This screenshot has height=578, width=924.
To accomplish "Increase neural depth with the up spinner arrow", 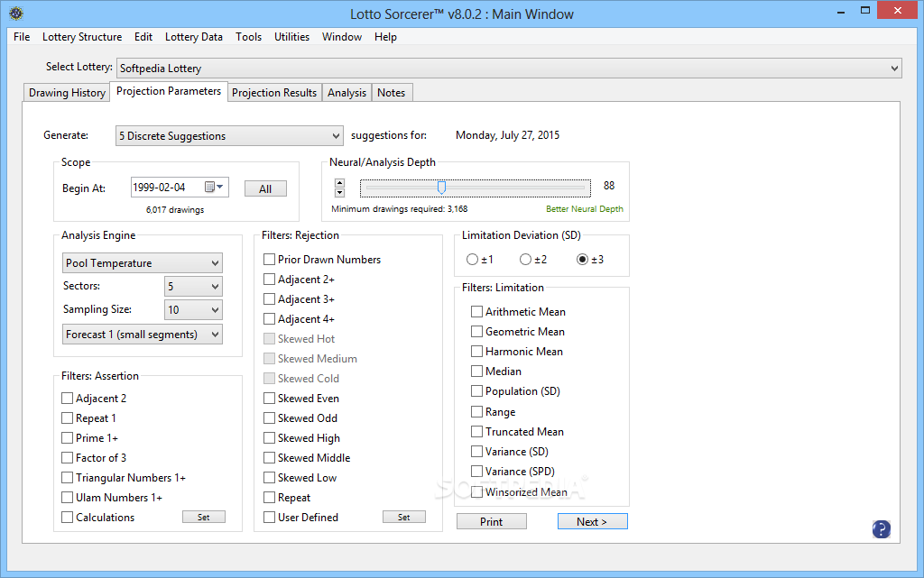I will pos(339,183).
